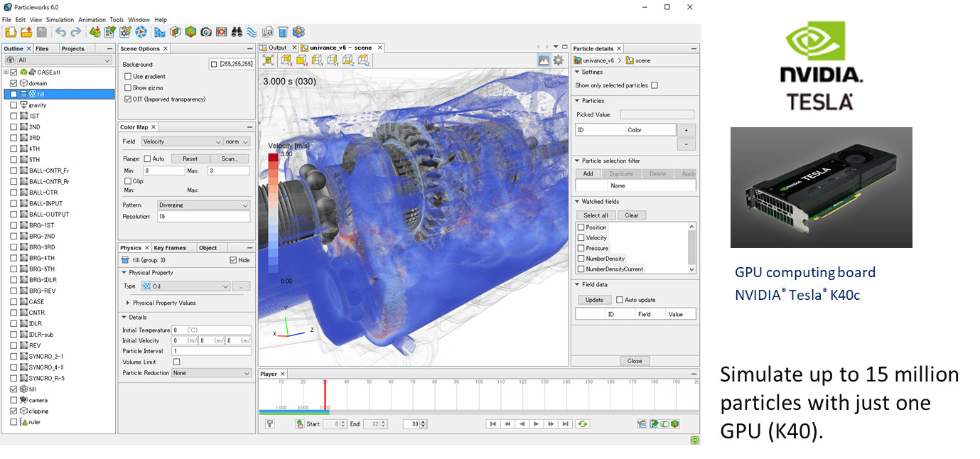The height and width of the screenshot is (459, 980).
Task: Open the Type Oil dropdown
Action: (x=185, y=286)
